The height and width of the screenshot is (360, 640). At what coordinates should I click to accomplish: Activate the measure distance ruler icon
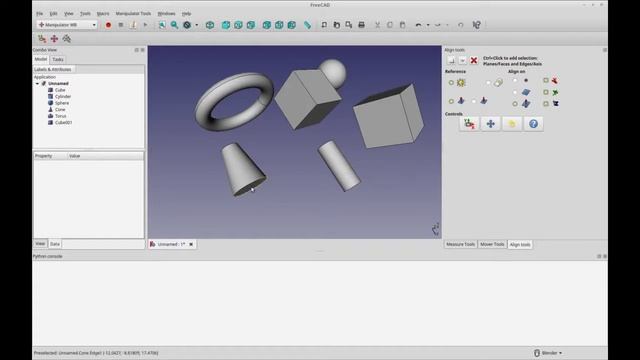(x=307, y=25)
